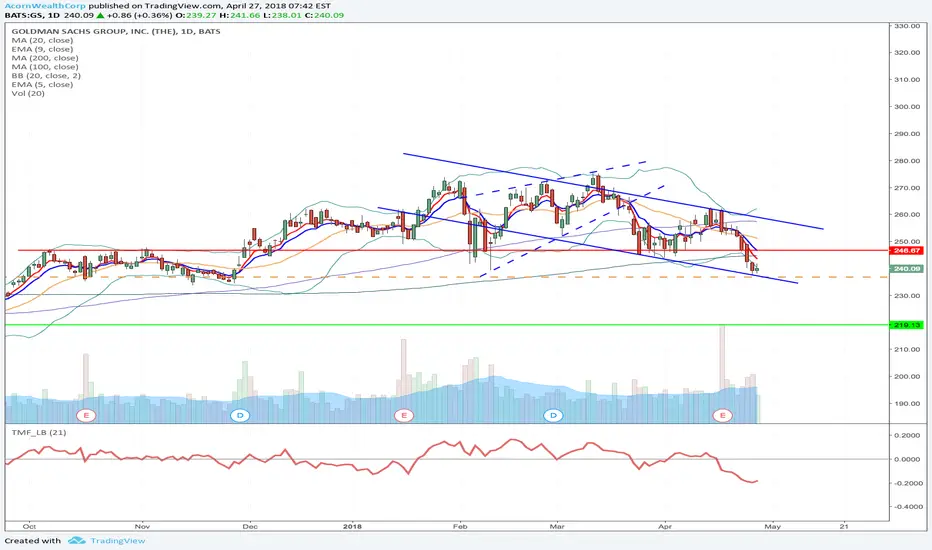Select the EMA (9, close) indicator label
Viewport: 932px width, 550px height.
(42, 49)
